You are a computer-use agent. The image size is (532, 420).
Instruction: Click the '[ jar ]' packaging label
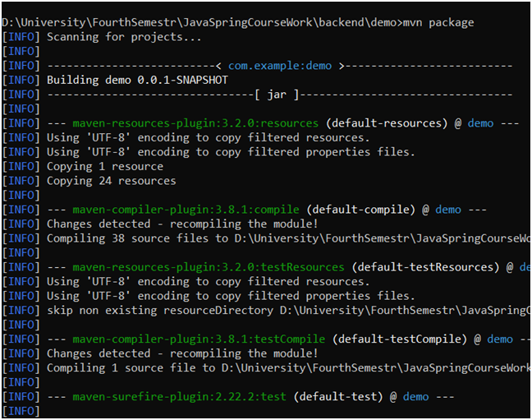277,95
